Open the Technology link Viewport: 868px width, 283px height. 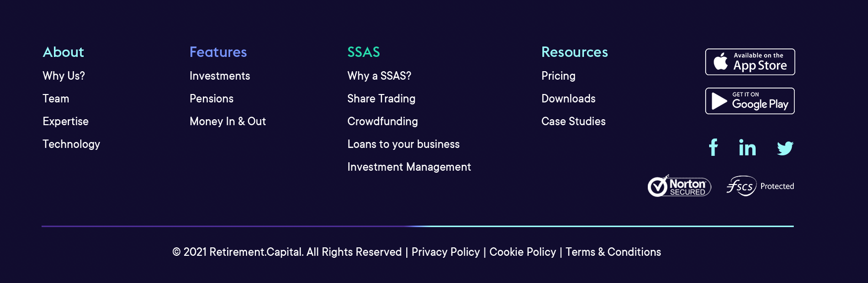[71, 144]
